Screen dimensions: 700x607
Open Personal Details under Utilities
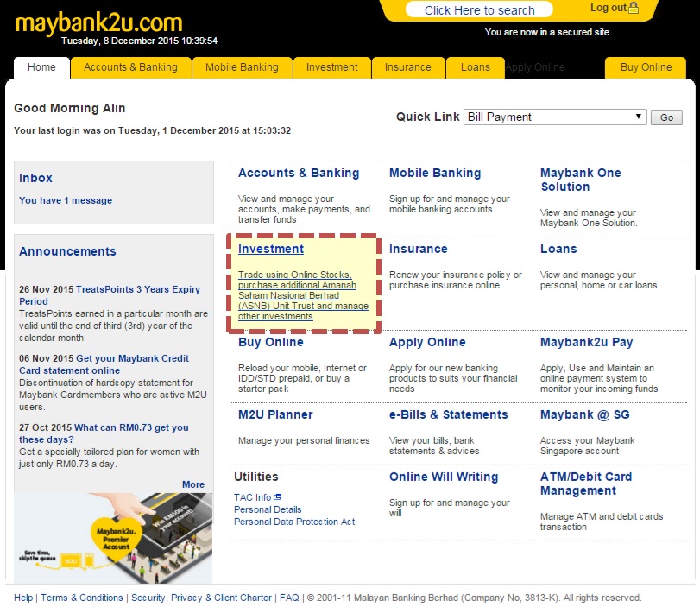(268, 509)
